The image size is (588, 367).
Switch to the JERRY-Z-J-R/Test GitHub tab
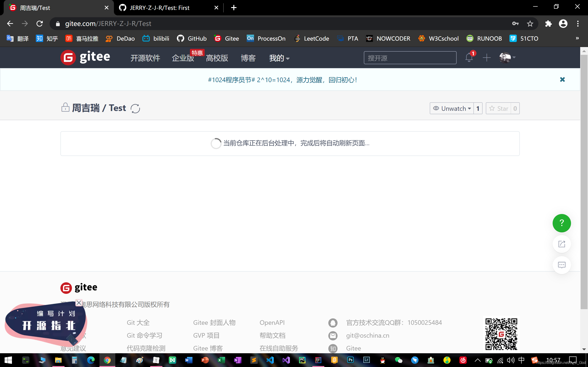pos(165,8)
